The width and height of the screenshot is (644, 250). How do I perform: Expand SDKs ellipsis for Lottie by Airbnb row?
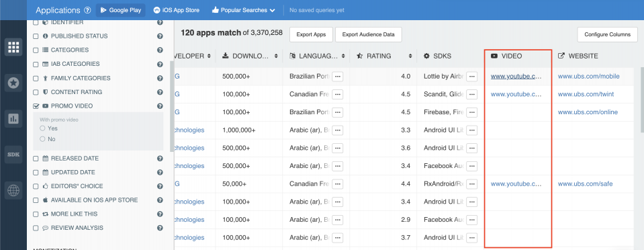click(472, 77)
